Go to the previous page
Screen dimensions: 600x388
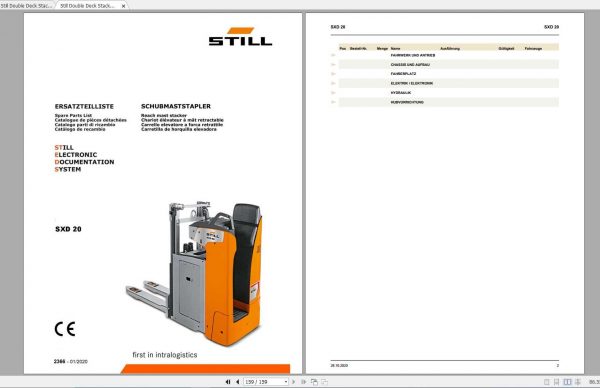coord(238,382)
